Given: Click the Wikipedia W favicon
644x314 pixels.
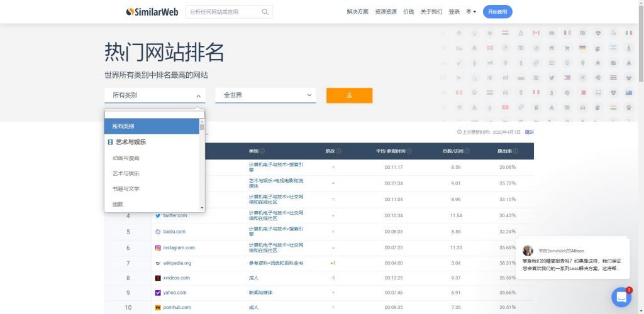Looking at the screenshot, I should [x=158, y=263].
